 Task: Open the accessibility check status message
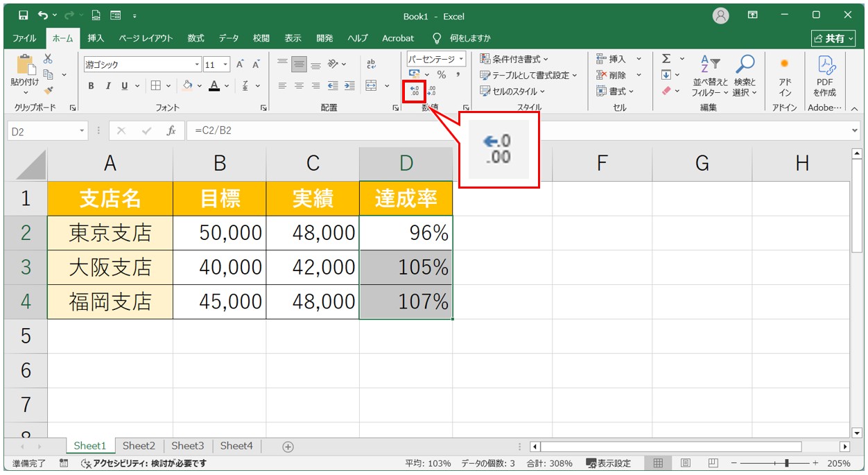click(144, 463)
